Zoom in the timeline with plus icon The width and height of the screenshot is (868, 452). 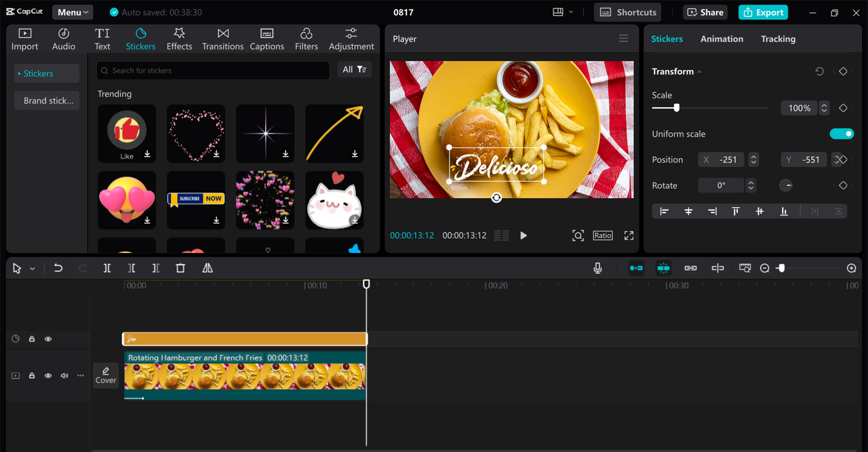tap(852, 268)
